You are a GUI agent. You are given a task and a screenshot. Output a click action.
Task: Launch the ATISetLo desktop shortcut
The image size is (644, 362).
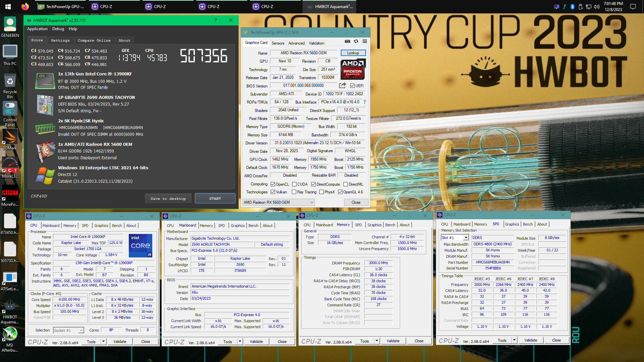10,281
